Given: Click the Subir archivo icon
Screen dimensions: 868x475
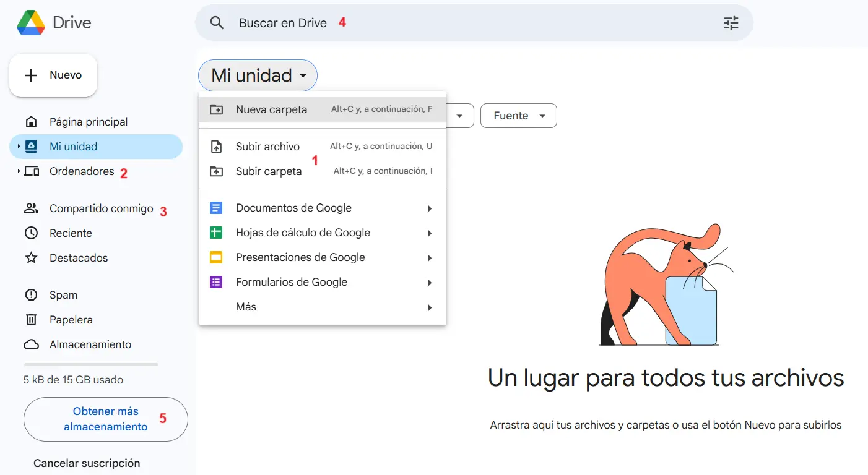Looking at the screenshot, I should point(216,147).
